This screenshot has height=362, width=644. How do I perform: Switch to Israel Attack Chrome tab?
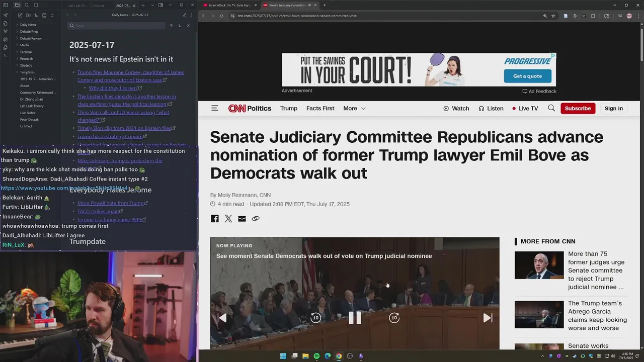tap(229, 5)
